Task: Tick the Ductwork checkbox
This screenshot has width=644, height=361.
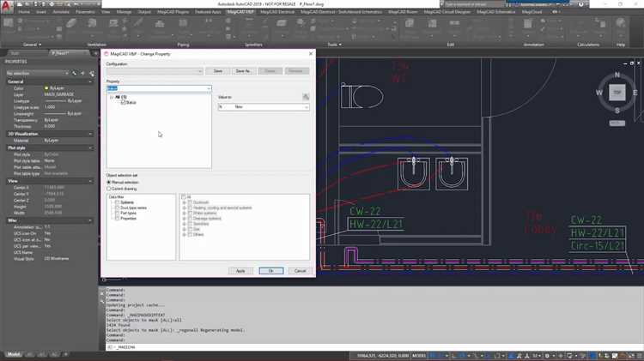Action: (x=190, y=202)
